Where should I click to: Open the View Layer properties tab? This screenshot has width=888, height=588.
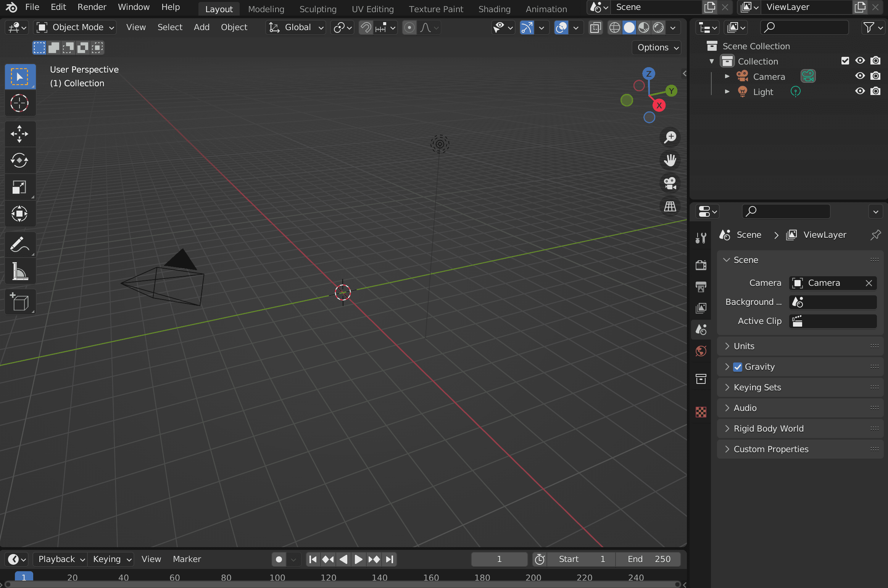coord(701,308)
